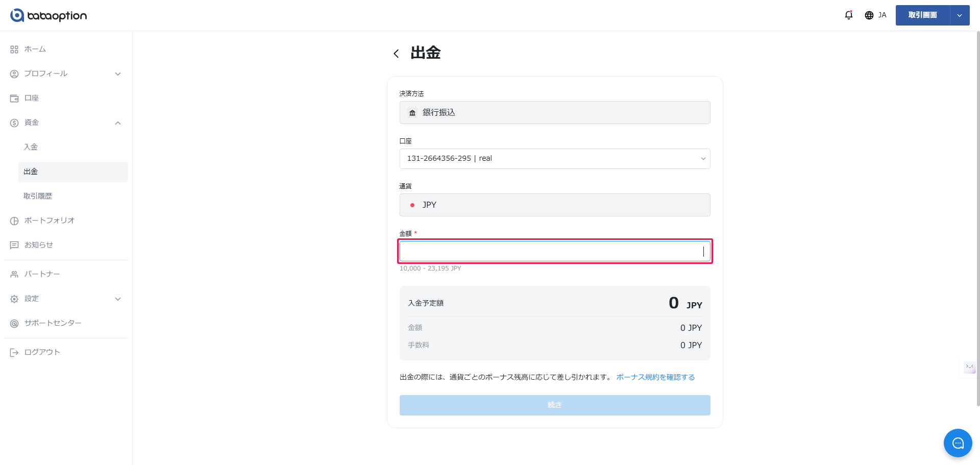The image size is (980, 465).
Task: Click the back arrow beside 出金 heading
Action: pos(396,54)
